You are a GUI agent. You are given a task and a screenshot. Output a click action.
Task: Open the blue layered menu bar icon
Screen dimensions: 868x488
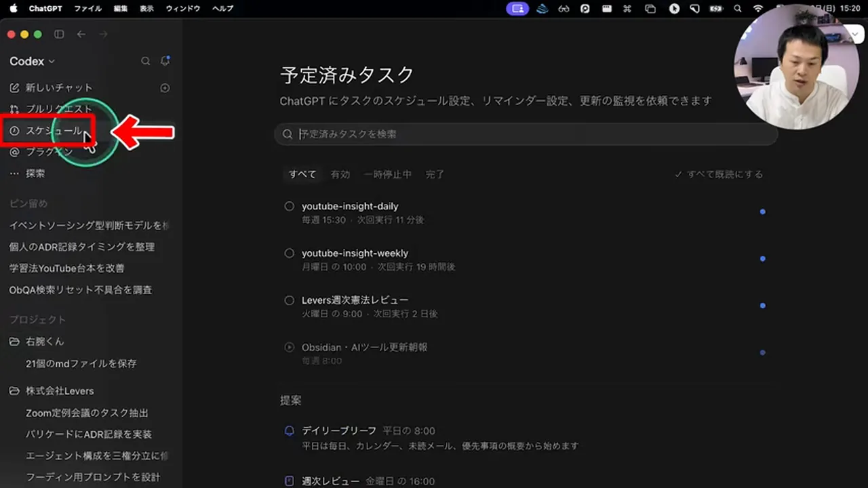coord(542,9)
